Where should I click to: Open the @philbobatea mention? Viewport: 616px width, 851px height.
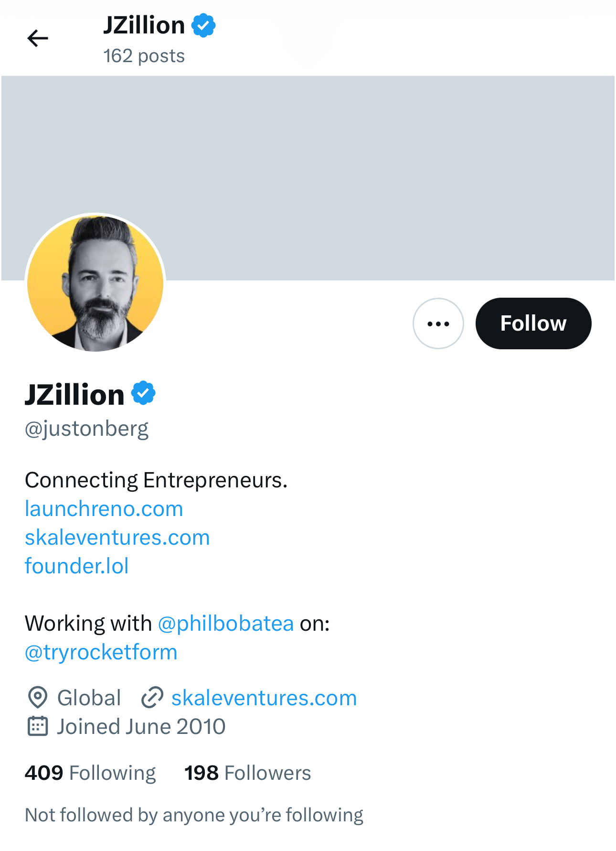[225, 624]
